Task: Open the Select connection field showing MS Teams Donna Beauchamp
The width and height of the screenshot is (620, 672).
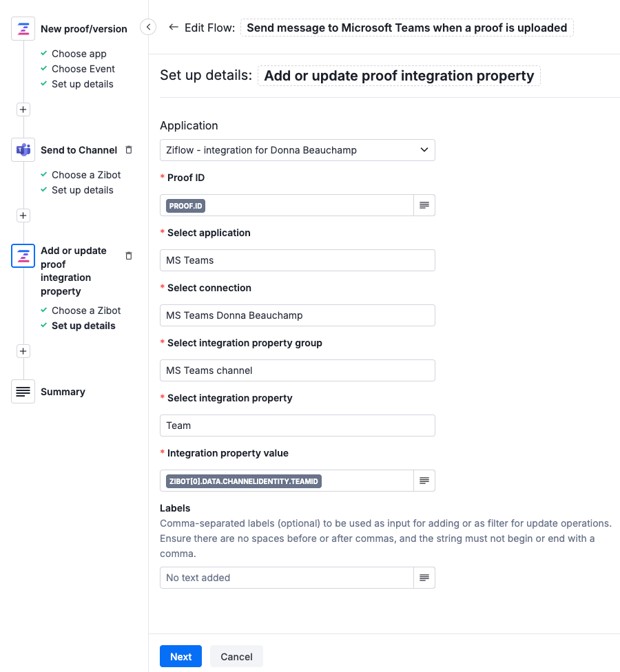Action: pos(297,315)
